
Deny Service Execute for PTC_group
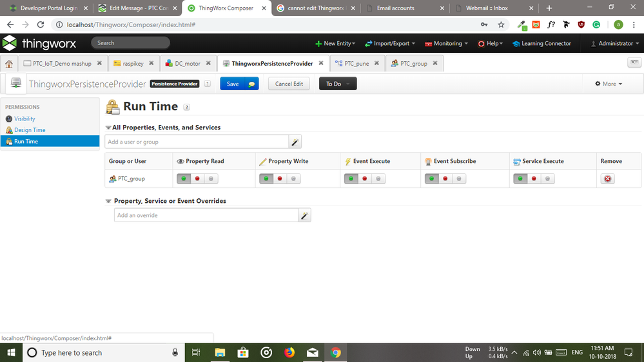[534, 179]
